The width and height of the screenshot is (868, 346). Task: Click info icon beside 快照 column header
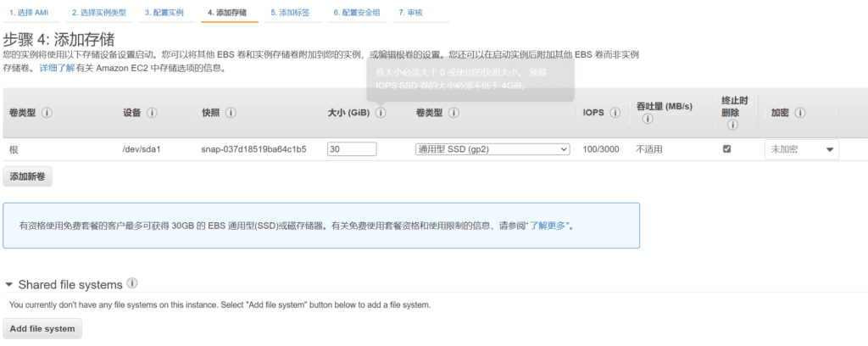click(x=231, y=113)
